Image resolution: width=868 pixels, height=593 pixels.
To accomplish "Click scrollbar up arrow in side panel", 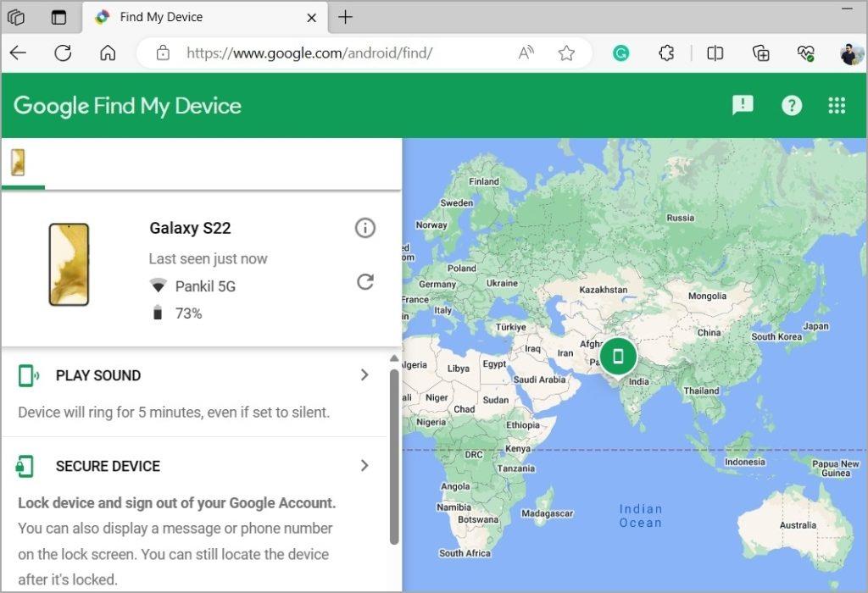I will [x=394, y=358].
